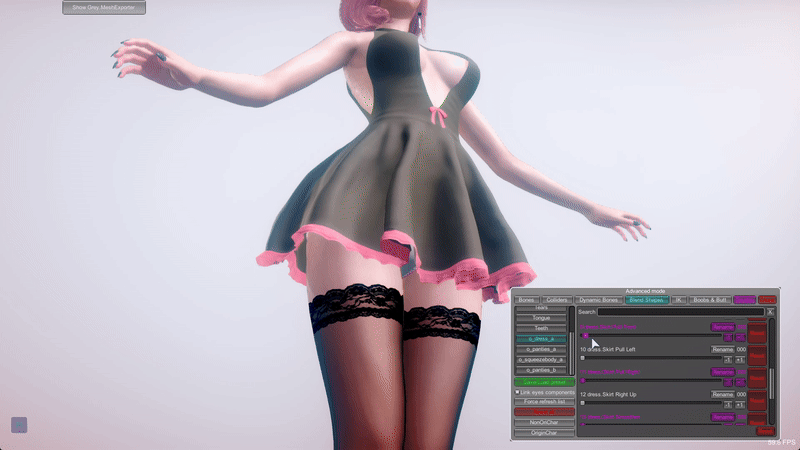Click +1 stepper for Skirt Pull Left
Screen dimensions: 800x450
pos(740,359)
